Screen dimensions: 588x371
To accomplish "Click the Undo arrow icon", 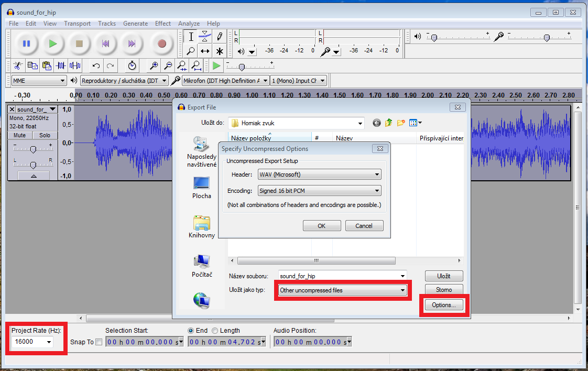I will (96, 66).
